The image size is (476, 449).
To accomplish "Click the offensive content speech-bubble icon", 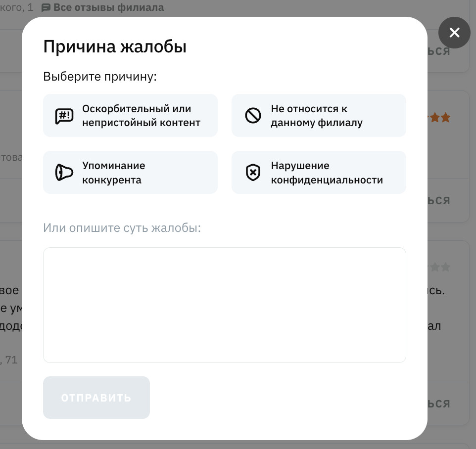I will pos(64,116).
